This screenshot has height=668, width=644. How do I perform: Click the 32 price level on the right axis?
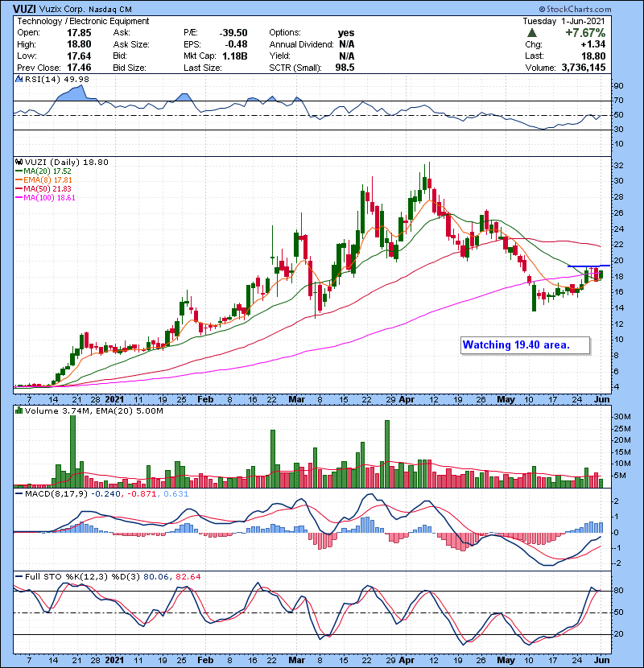tap(619, 165)
